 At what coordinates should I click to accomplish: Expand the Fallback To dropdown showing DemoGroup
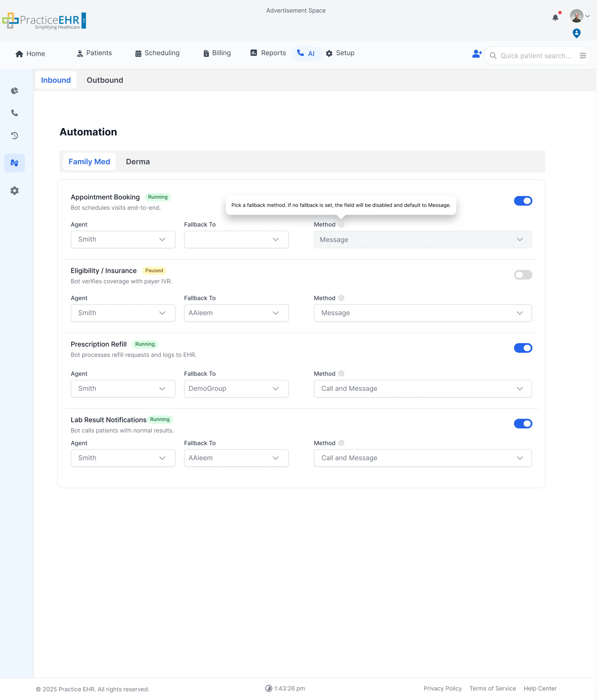coord(236,388)
